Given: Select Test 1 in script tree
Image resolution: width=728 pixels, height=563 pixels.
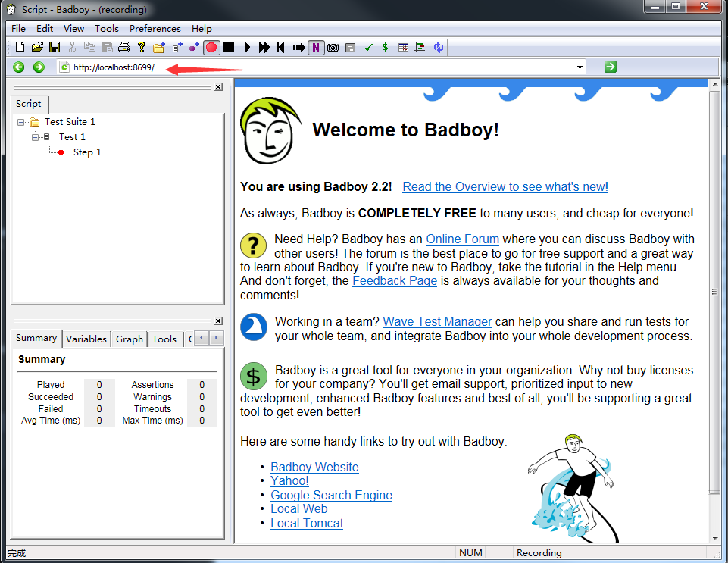Looking at the screenshot, I should point(72,137).
